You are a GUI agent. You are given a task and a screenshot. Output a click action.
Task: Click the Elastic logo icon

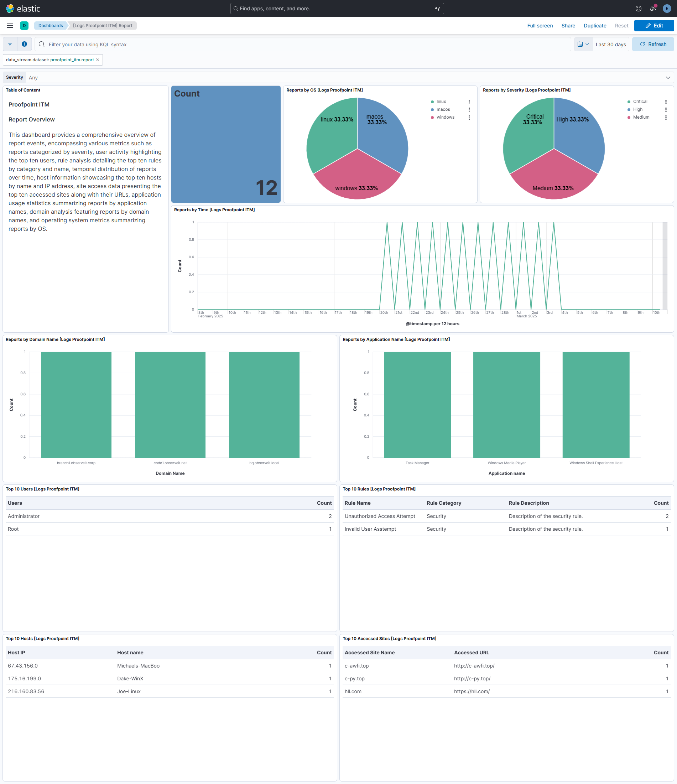coord(10,8)
